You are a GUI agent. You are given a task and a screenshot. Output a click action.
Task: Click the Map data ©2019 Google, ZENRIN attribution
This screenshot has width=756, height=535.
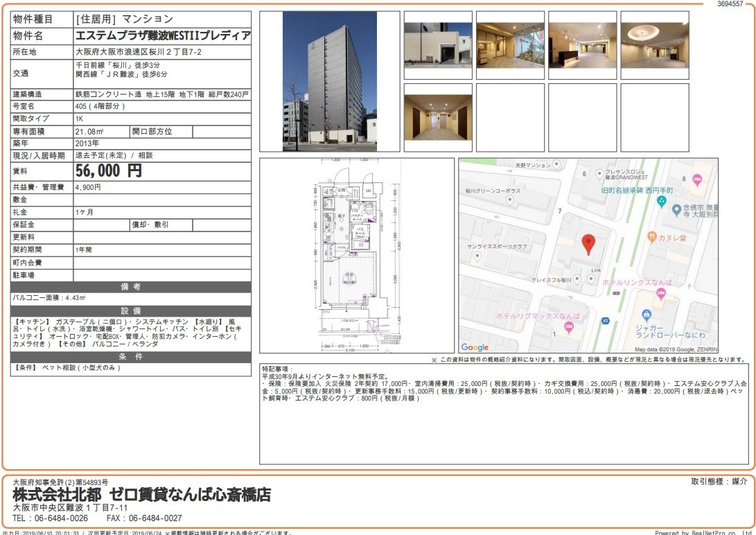[676, 349]
